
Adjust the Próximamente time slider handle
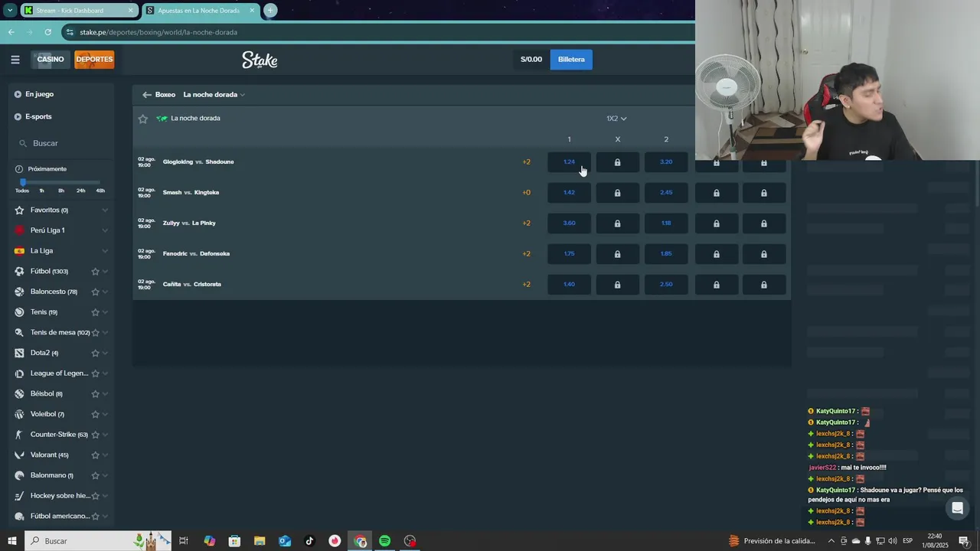(23, 182)
